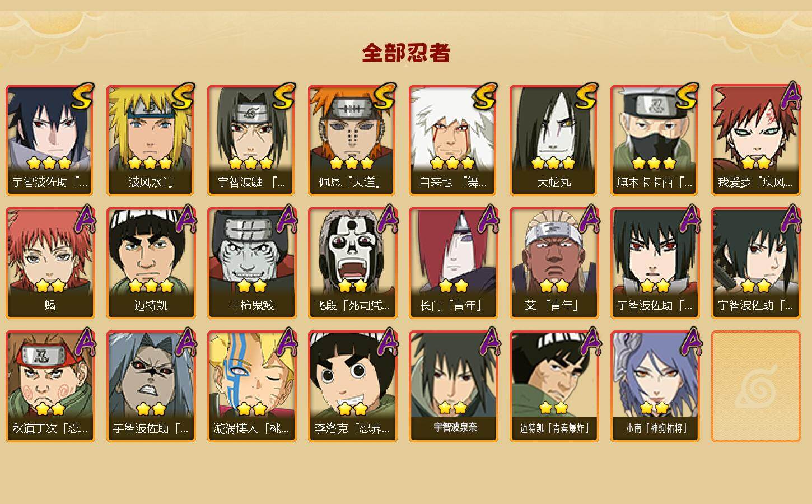
Task: Select the 飞段 skull-faced ninja card
Action: pos(352,263)
